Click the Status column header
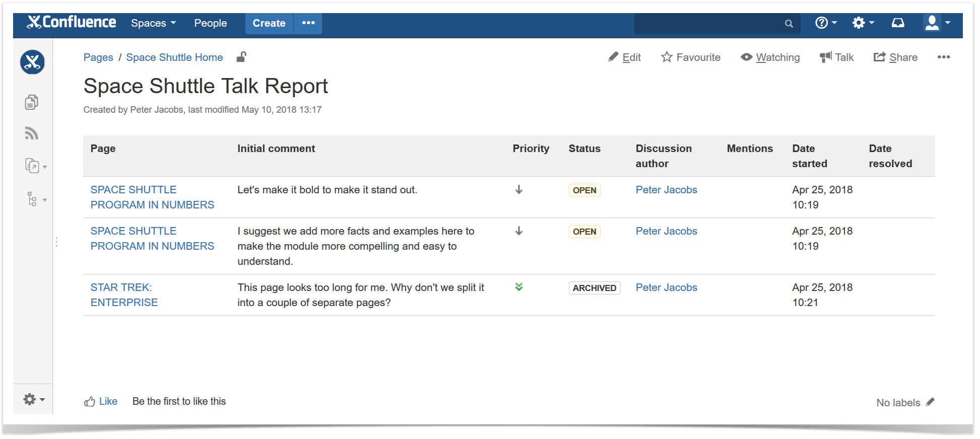The height and width of the screenshot is (439, 980). point(584,149)
